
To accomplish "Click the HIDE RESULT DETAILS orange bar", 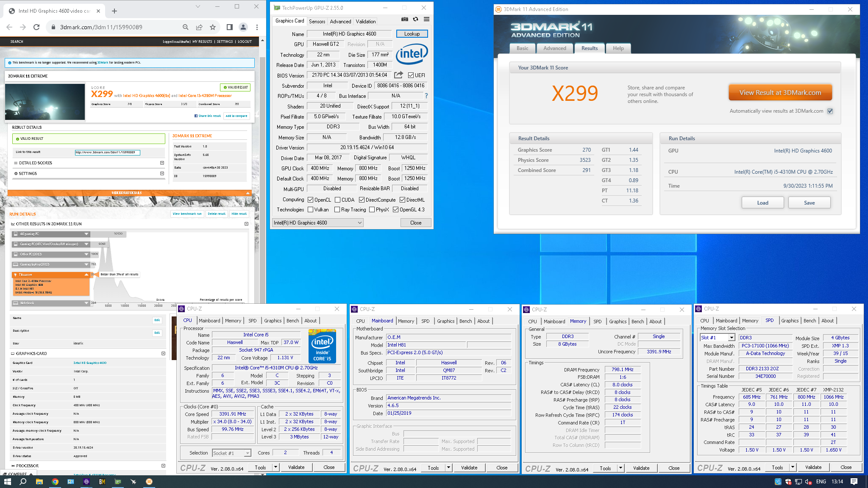I will tap(130, 193).
